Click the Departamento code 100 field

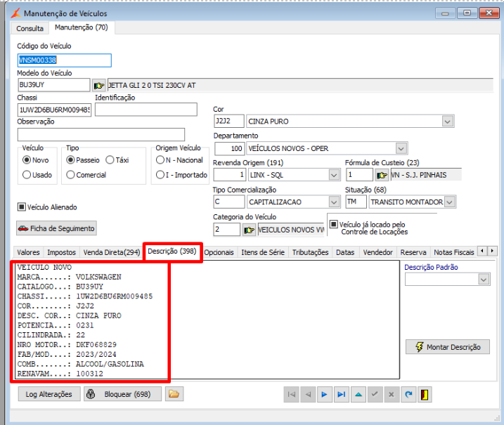pos(229,148)
